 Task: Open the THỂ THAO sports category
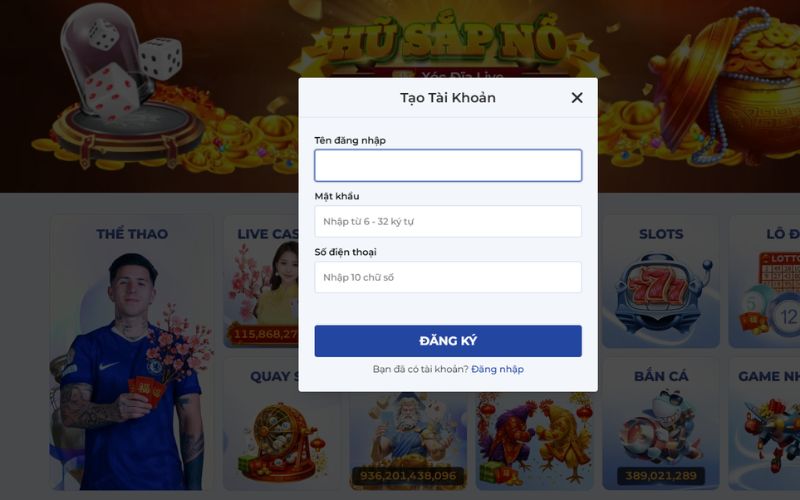(132, 352)
